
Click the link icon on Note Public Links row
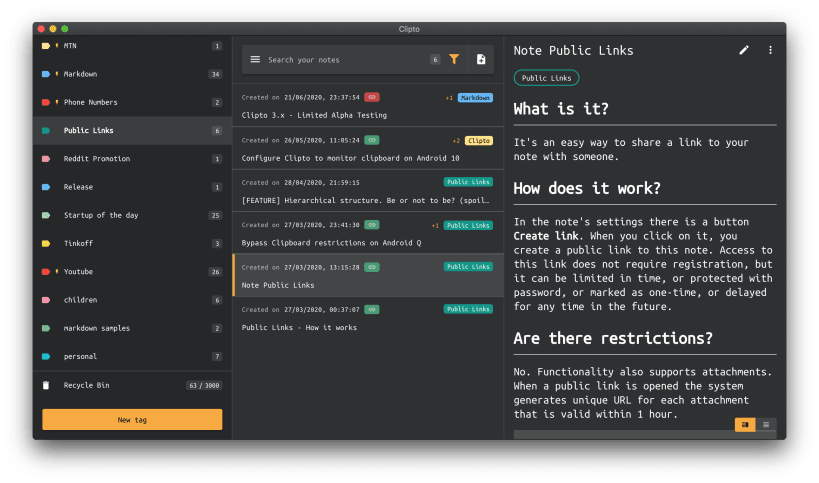(372, 267)
